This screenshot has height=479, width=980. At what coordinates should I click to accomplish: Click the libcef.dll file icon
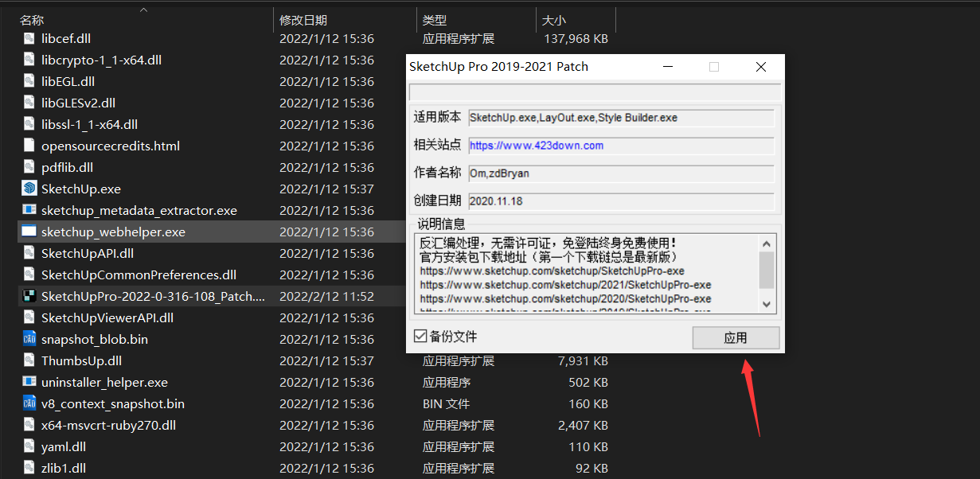tap(29, 38)
